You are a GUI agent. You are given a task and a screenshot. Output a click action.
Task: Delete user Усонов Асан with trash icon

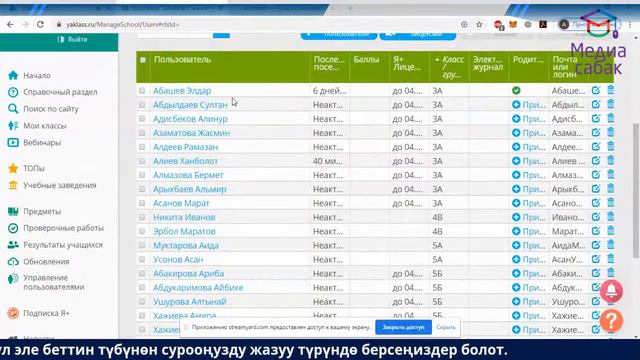[611, 259]
